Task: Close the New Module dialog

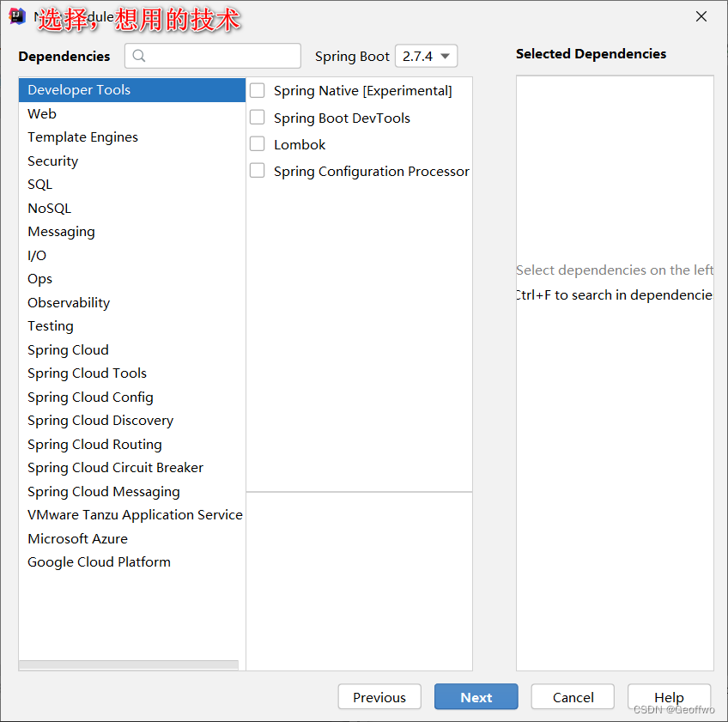Action: point(701,16)
